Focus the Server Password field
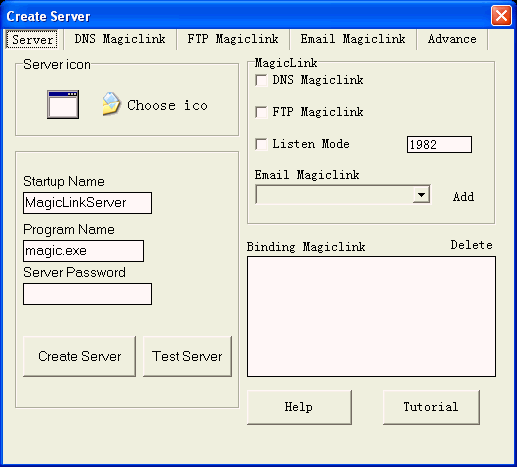The image size is (517, 467). 87,294
